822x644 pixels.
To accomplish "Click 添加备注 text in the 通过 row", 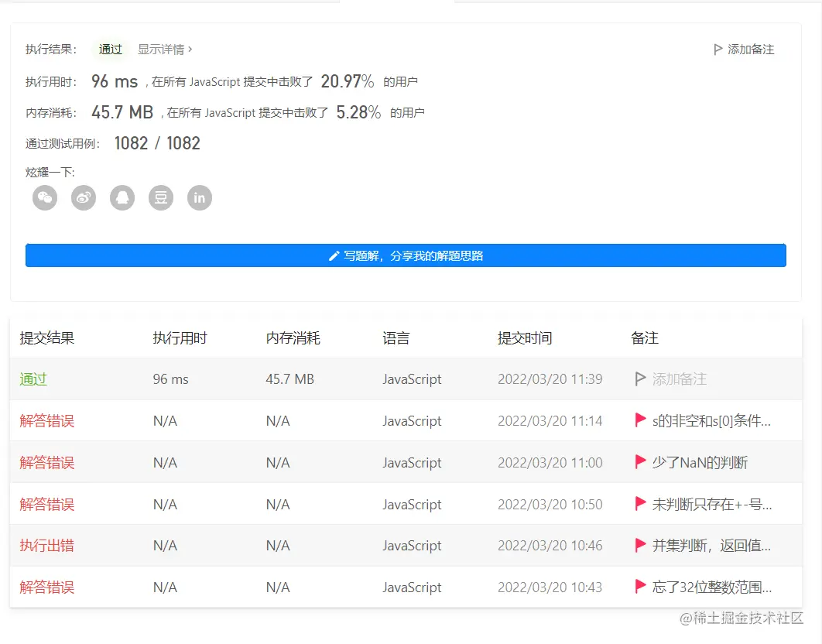I will (680, 379).
